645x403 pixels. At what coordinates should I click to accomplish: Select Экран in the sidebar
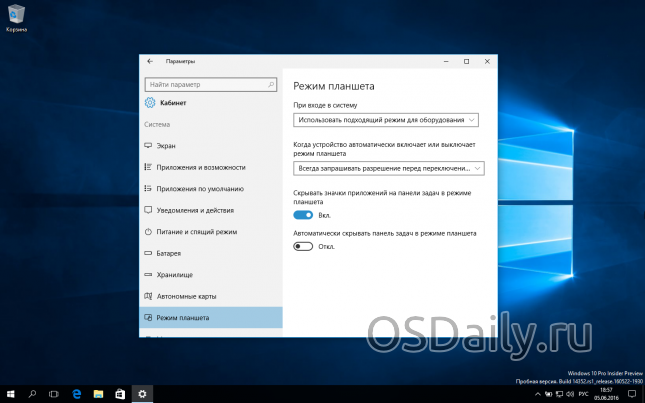coord(166,146)
